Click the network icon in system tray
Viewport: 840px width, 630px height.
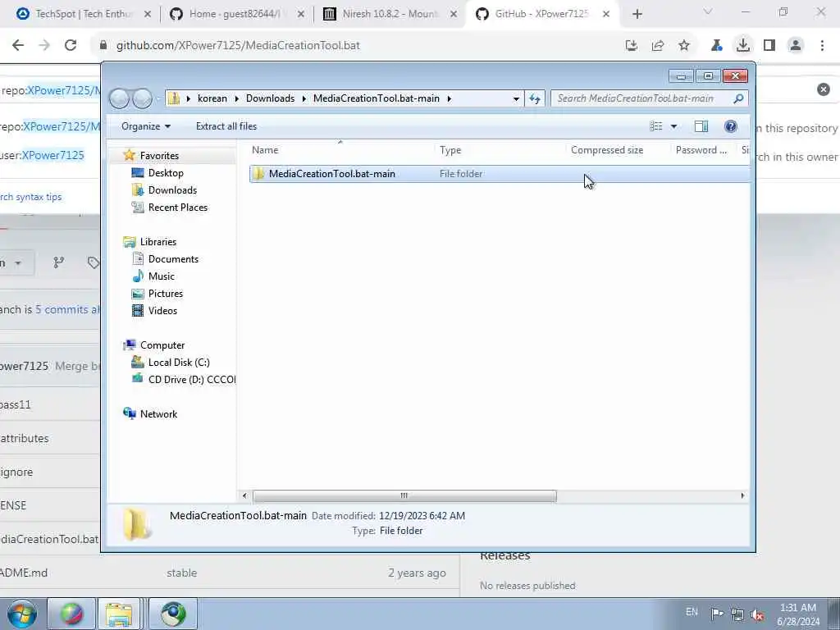point(737,614)
